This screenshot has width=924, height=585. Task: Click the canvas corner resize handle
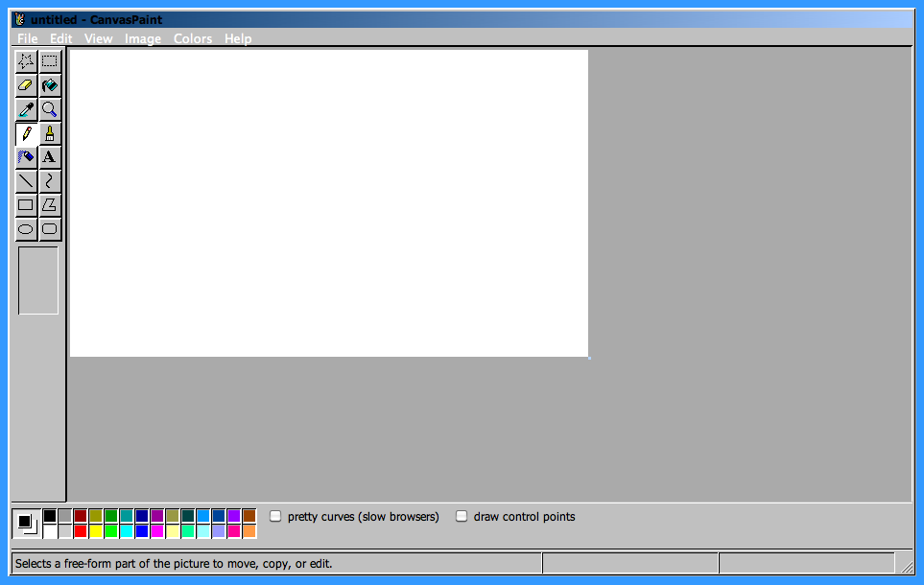pyautogui.click(x=589, y=358)
